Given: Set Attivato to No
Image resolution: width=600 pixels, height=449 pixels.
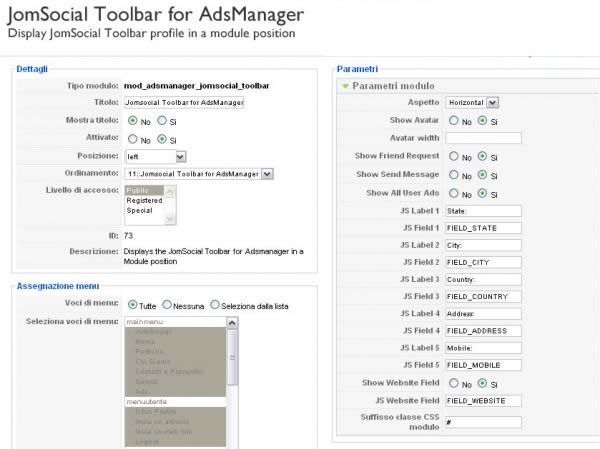Looking at the screenshot, I should click(x=132, y=139).
